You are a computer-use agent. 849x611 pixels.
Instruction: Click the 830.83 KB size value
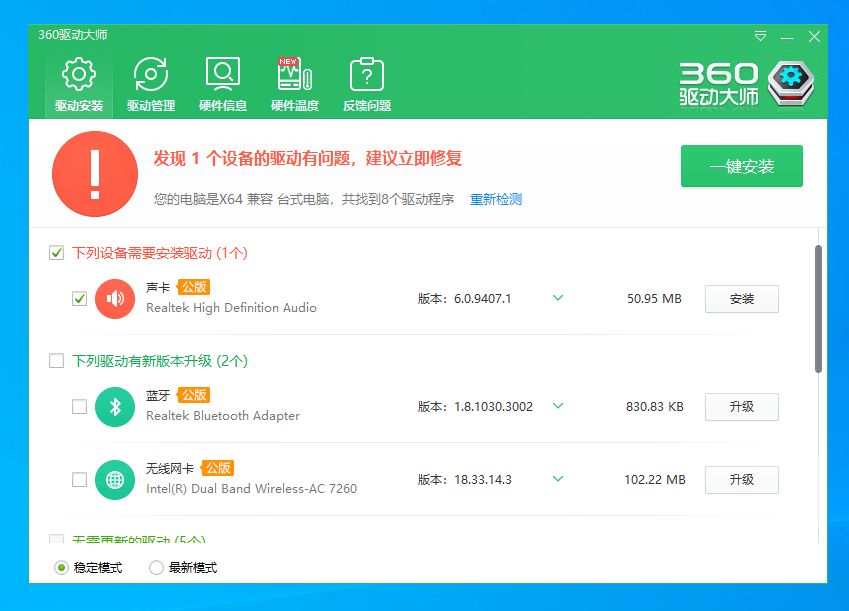pyautogui.click(x=655, y=406)
